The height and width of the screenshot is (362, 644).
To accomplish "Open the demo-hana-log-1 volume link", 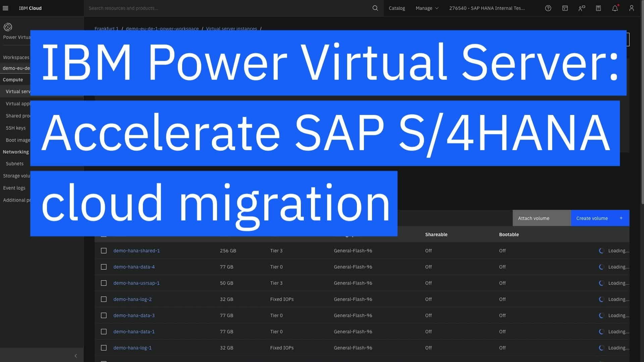I will point(132,348).
